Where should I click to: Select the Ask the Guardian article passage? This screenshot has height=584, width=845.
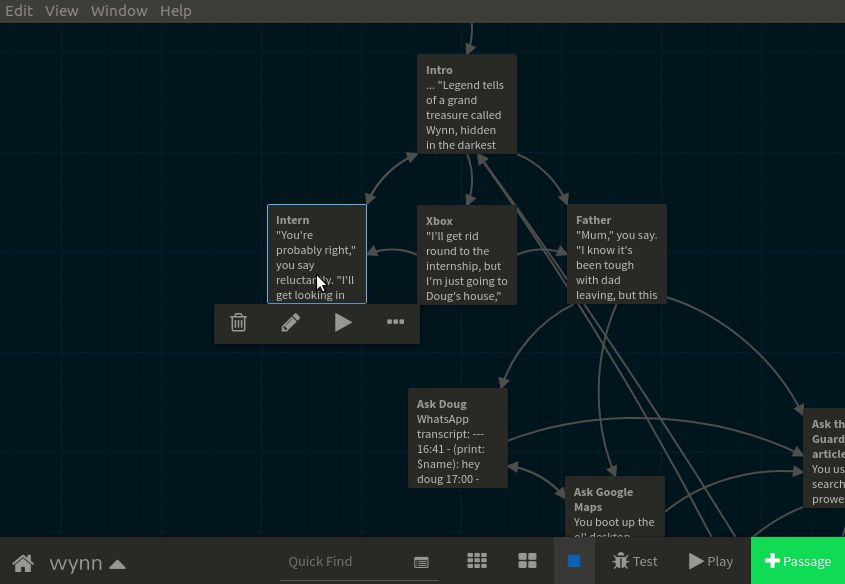click(x=824, y=458)
